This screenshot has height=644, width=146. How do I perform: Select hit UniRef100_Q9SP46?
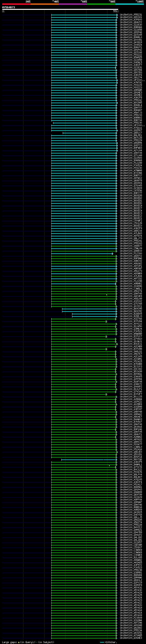pos(131,32)
